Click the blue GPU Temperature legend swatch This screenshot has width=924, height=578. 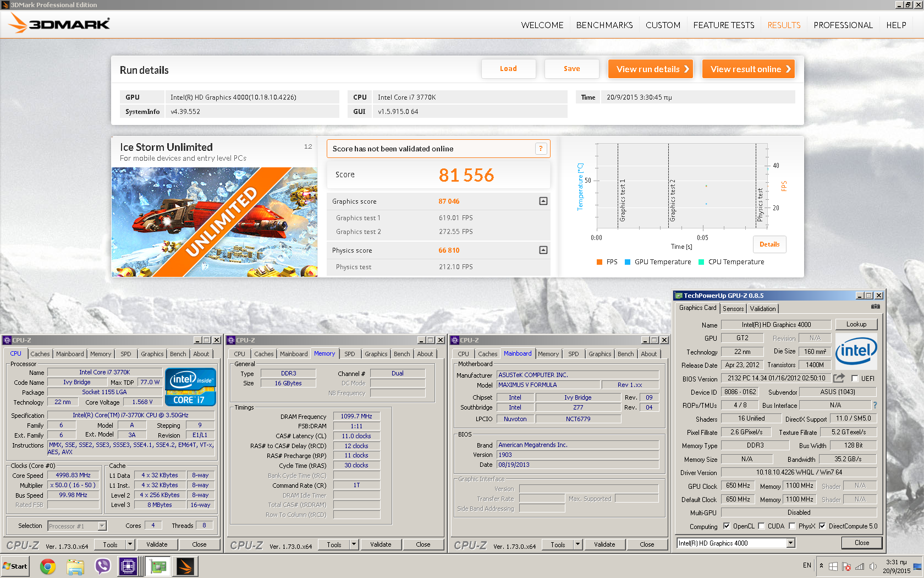628,262
